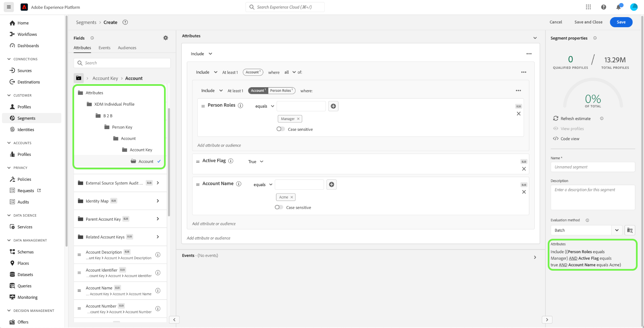
Task: Show info for the Account Number field
Action: (158, 309)
